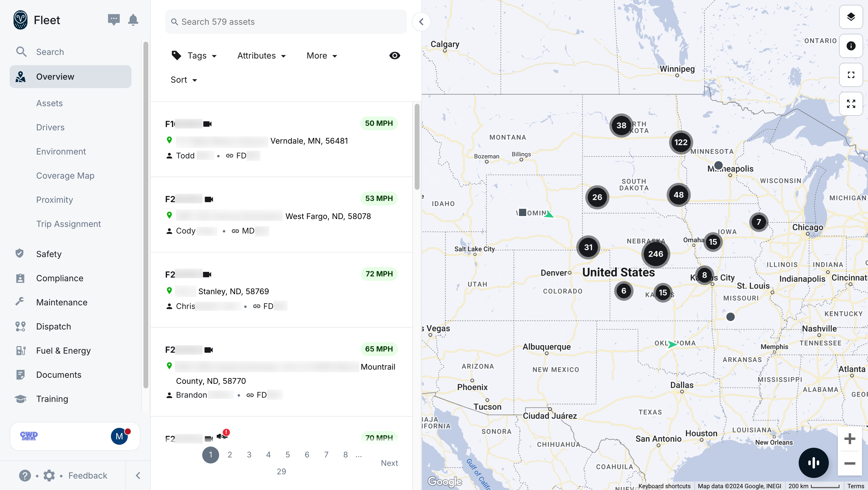Navigate to the Drivers section
This screenshot has height=490, width=868.
point(50,127)
